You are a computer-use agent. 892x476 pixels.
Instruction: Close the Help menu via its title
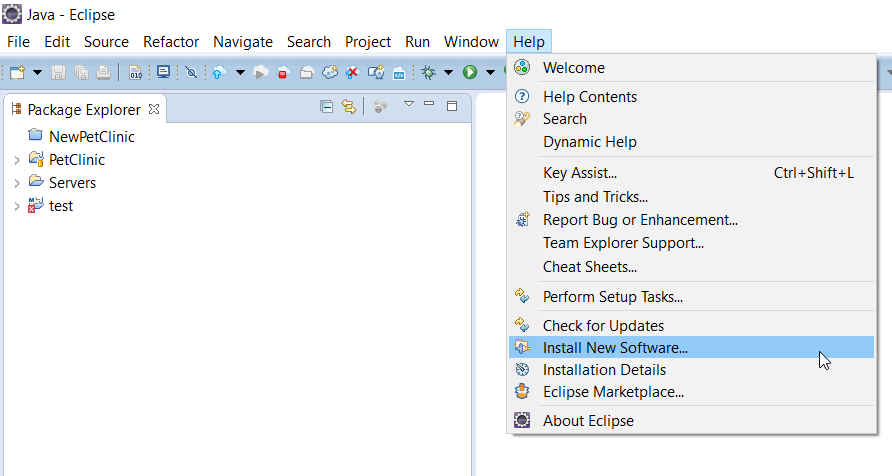[x=528, y=42]
